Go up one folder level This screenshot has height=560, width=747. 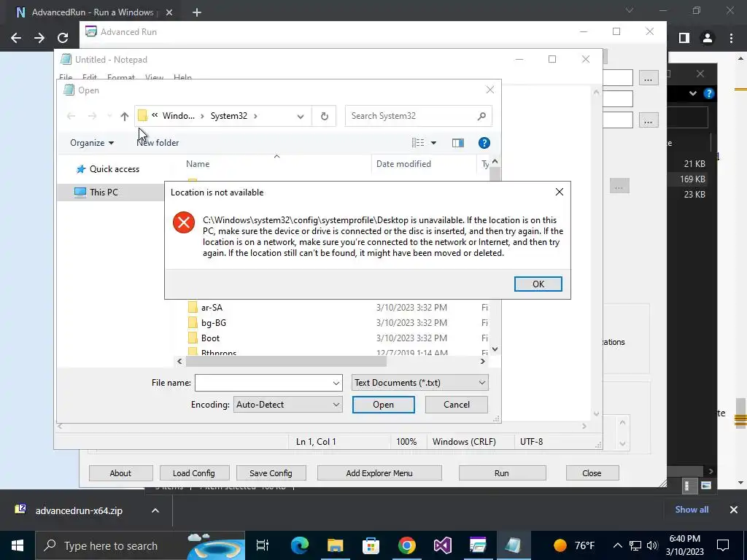[x=124, y=116]
